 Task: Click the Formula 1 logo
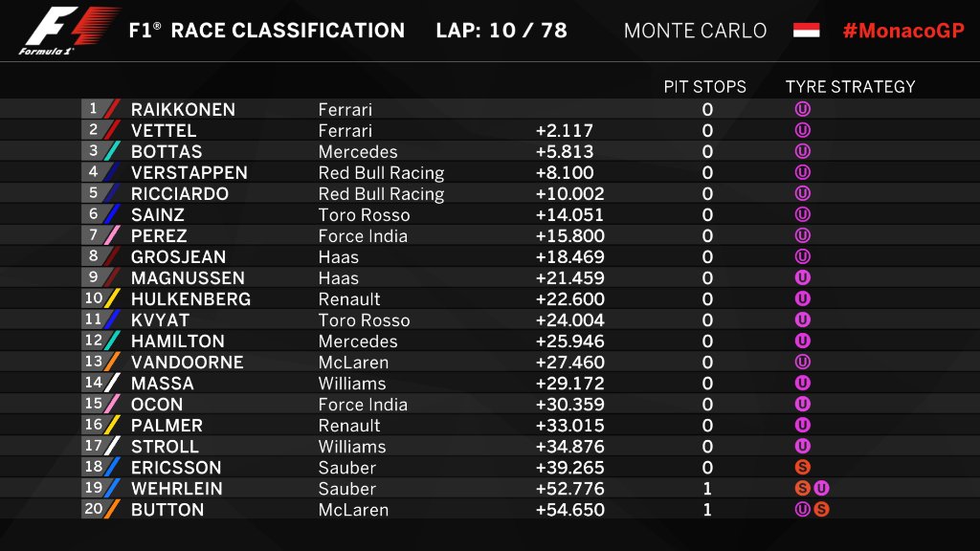[69, 31]
